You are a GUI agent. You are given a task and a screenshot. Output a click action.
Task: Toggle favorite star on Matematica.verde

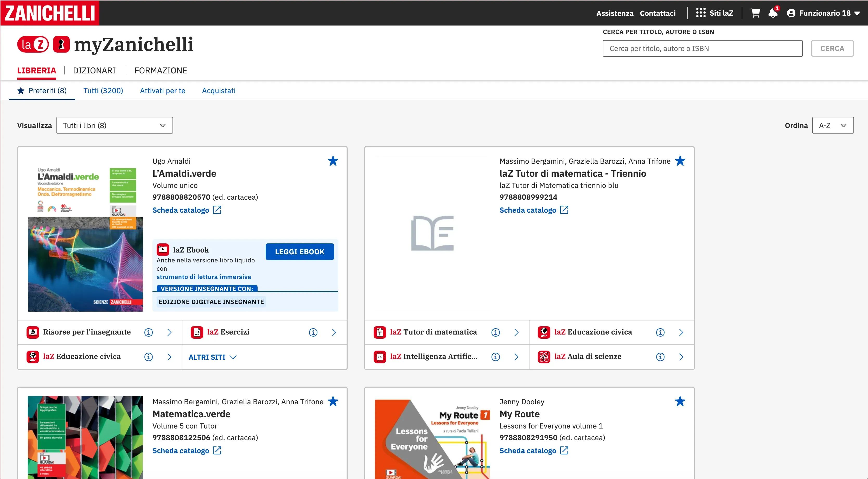tap(333, 401)
